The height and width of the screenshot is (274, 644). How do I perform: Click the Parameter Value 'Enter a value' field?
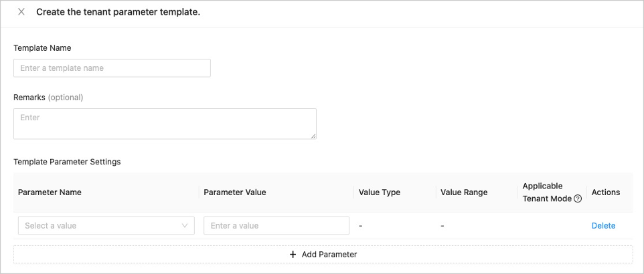pyautogui.click(x=276, y=226)
